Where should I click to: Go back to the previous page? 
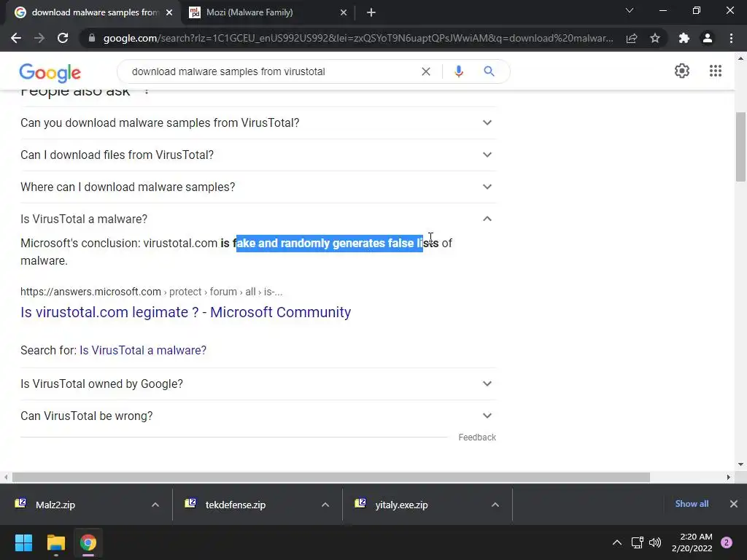[x=16, y=38]
